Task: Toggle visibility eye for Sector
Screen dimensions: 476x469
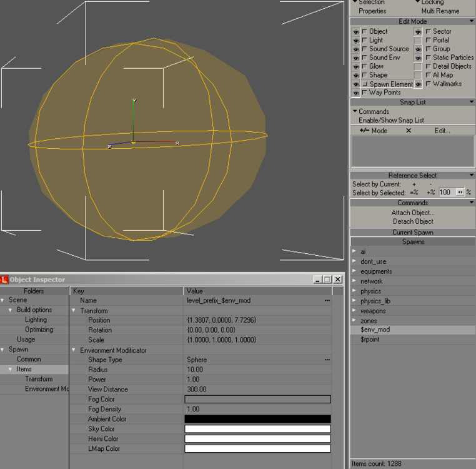Action: (418, 31)
